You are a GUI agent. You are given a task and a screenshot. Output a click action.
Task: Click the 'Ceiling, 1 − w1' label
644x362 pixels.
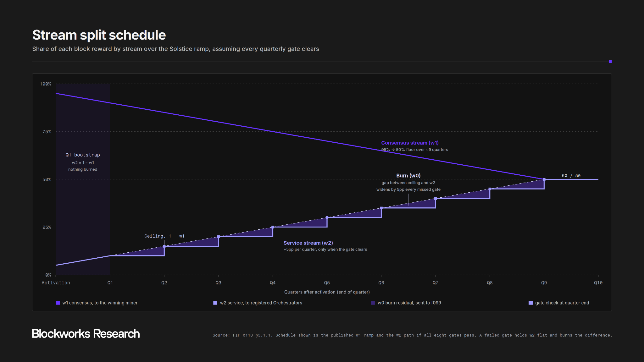(x=164, y=236)
